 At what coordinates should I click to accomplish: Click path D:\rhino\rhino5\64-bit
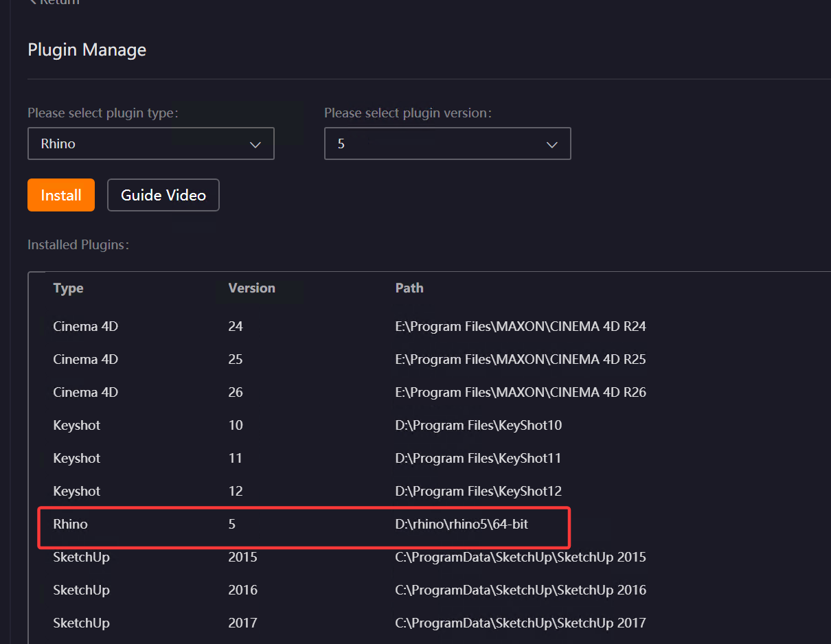[462, 524]
